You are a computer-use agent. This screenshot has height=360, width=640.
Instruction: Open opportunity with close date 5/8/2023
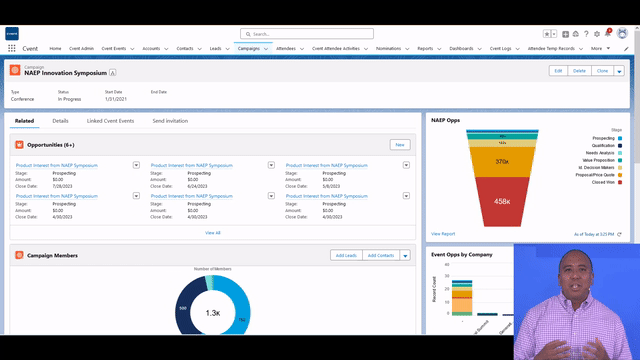(x=327, y=165)
